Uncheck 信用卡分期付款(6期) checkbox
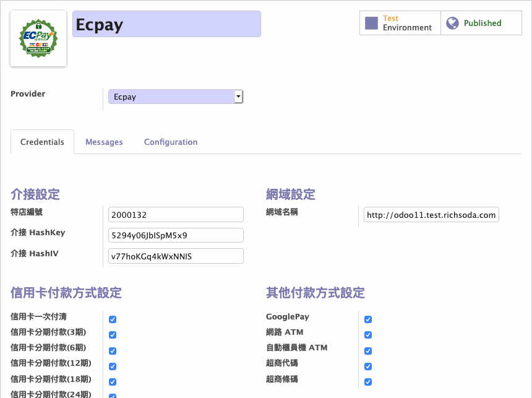 pyautogui.click(x=113, y=351)
